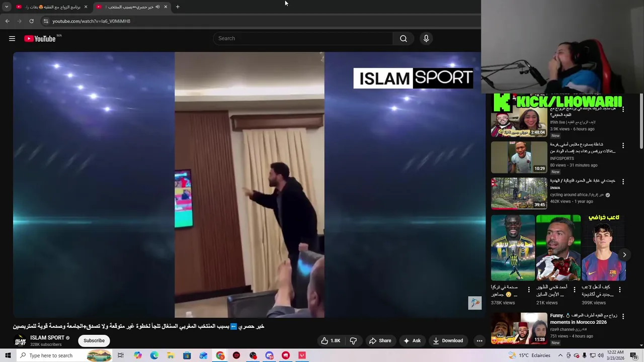Open the taskbar clock showing 12:22 AM
The height and width of the screenshot is (362, 644).
(x=616, y=355)
